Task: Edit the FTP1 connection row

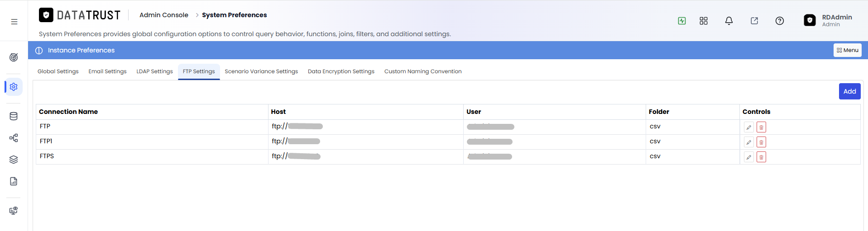Action: [x=749, y=142]
